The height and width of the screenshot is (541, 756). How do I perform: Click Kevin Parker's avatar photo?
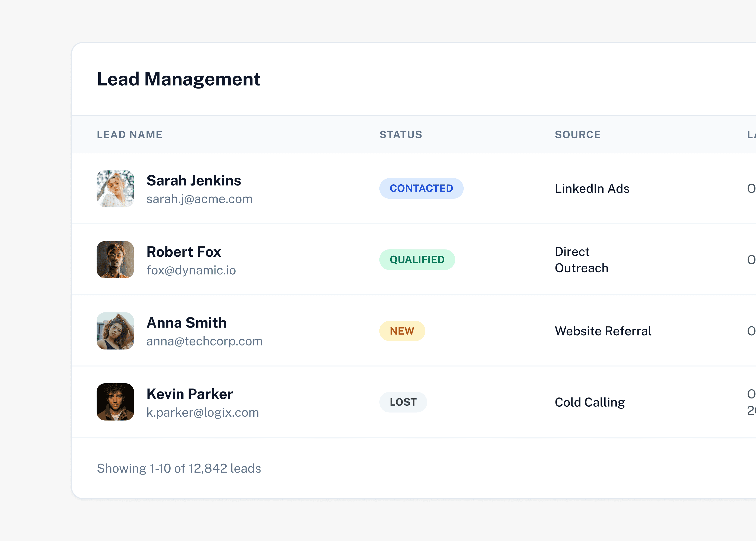pos(115,402)
